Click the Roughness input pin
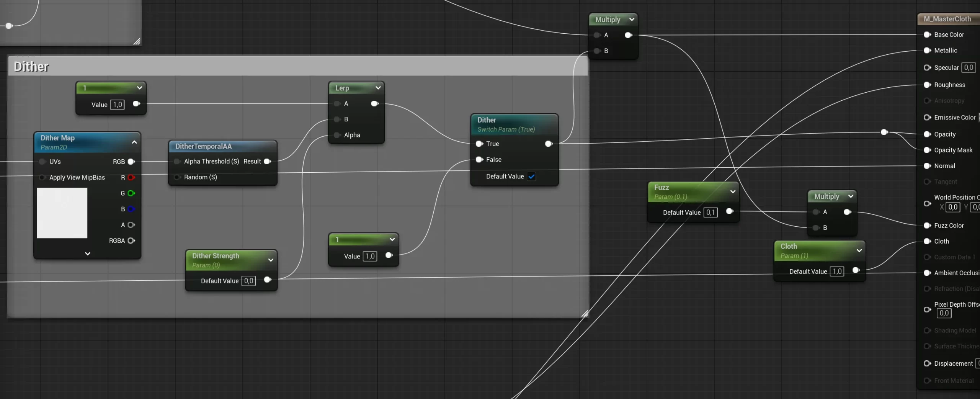Viewport: 980px width, 399px height. 927,85
